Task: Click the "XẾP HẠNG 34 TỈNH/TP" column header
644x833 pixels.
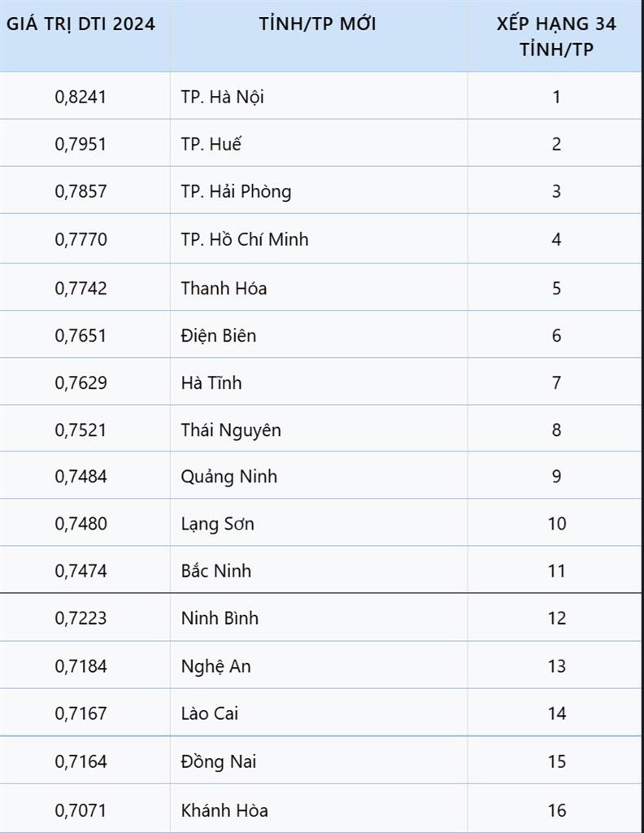Action: coord(556,36)
